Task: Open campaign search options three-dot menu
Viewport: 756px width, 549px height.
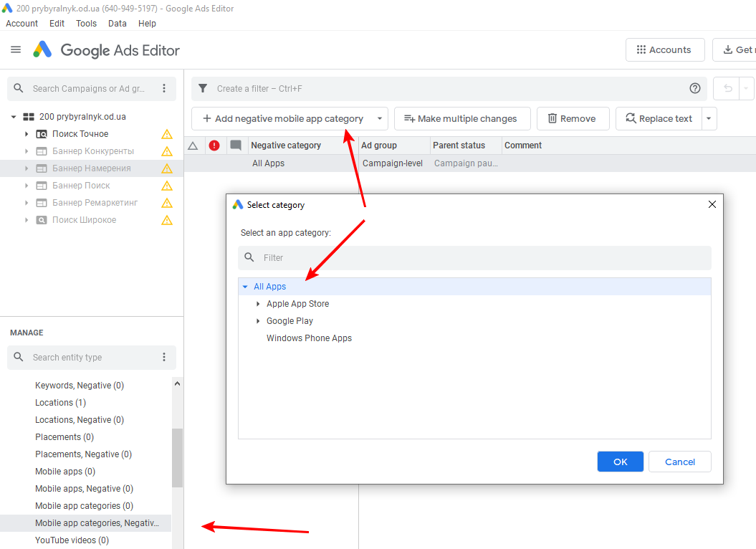Action: click(x=164, y=88)
